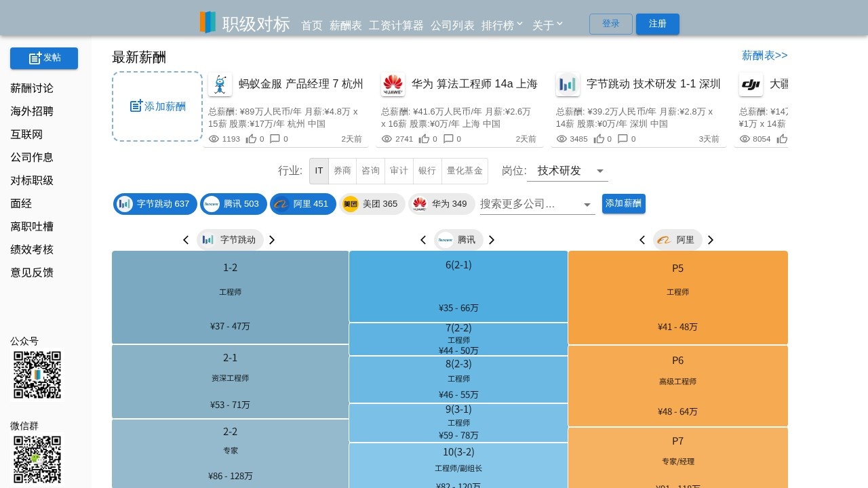Switch industry filter to 量化基金

point(465,171)
